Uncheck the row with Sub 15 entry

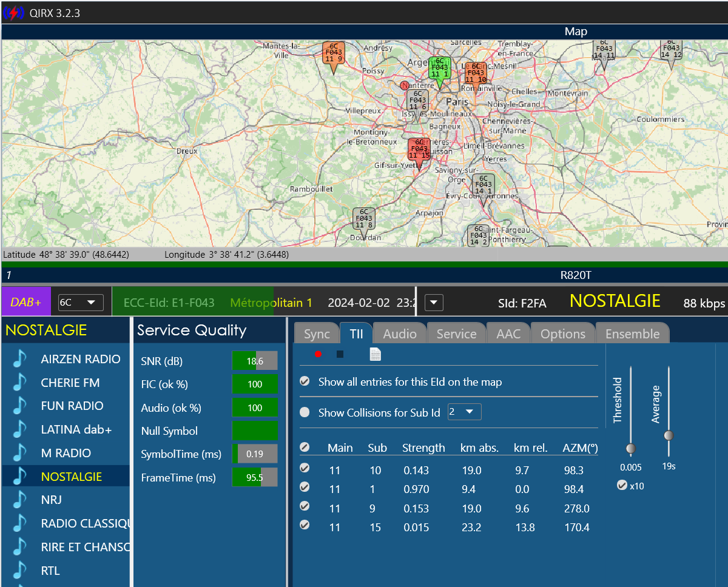[x=305, y=525]
